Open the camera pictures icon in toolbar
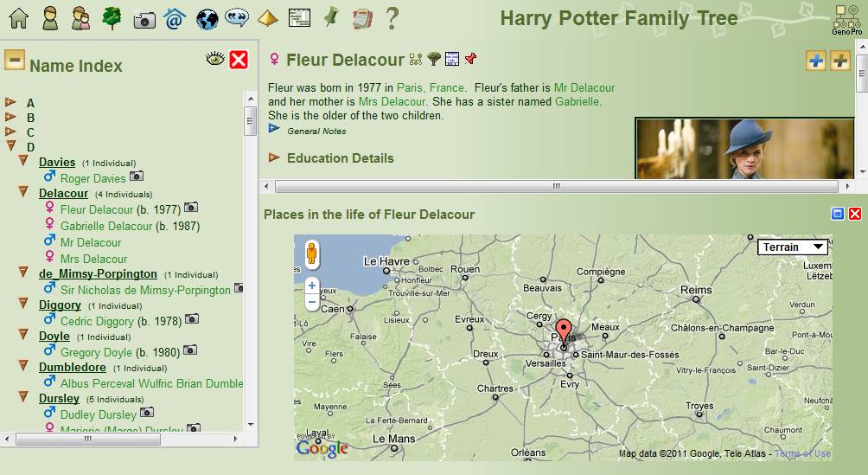868x475 pixels. pyautogui.click(x=144, y=21)
